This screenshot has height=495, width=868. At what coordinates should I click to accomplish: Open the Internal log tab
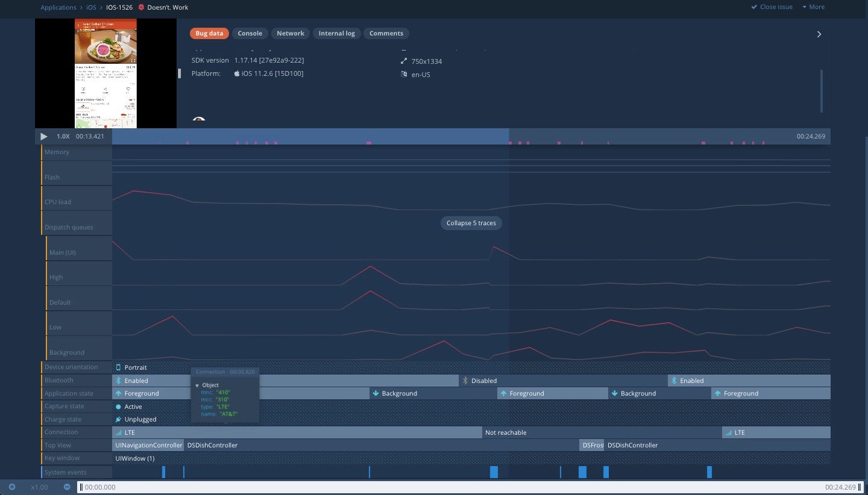point(336,34)
